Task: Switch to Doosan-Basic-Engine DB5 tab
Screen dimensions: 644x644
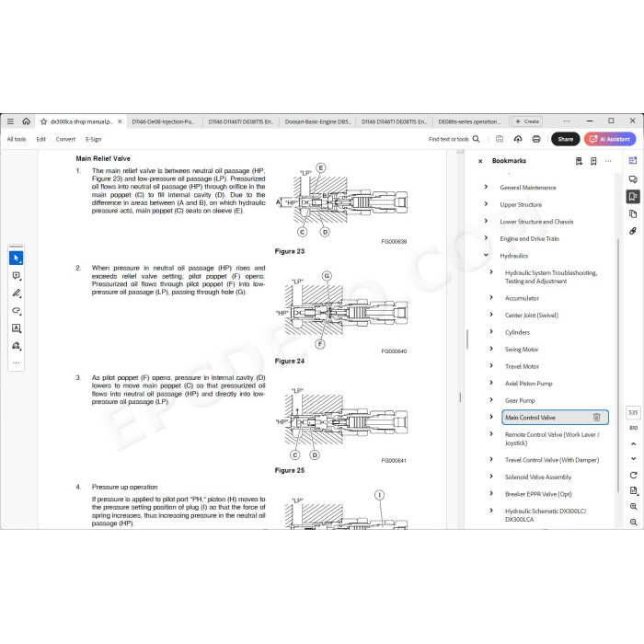Action: tap(317, 121)
